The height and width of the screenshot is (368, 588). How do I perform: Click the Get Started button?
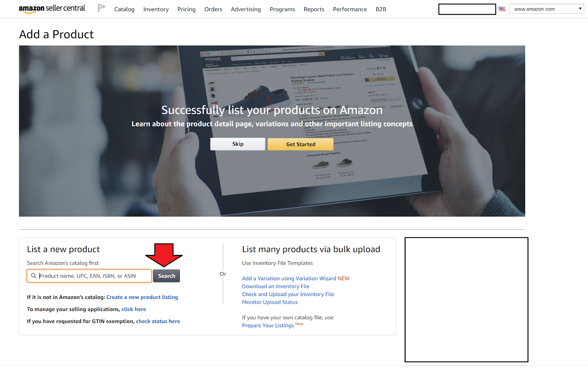pos(301,144)
